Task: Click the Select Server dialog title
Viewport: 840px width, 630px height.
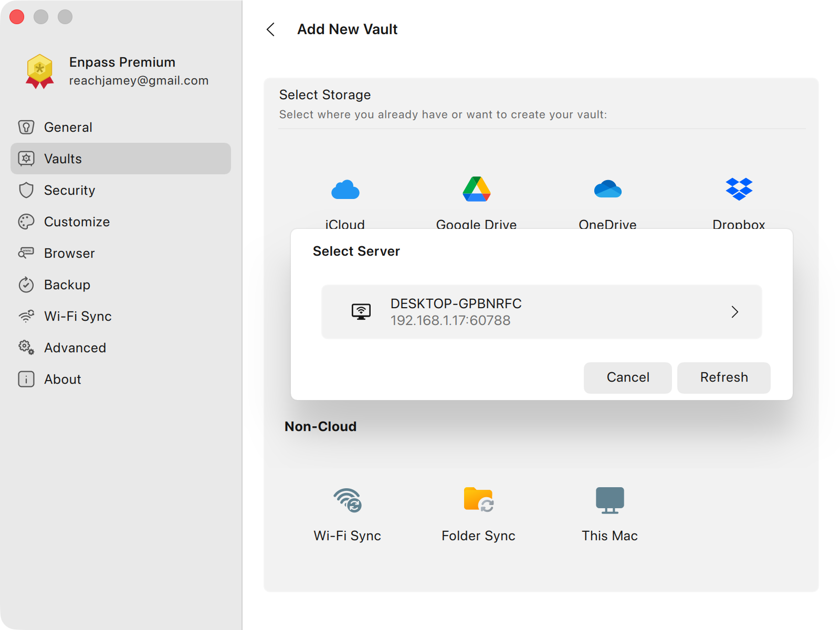Action: click(x=356, y=251)
